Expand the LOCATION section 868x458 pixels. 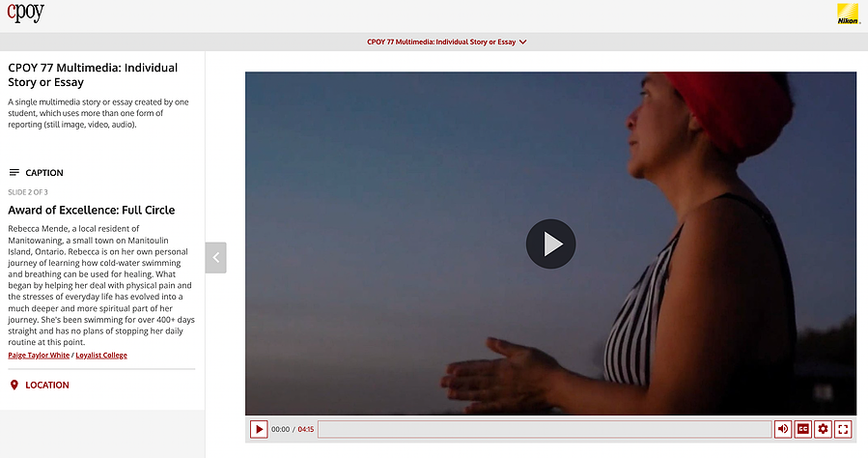click(39, 385)
